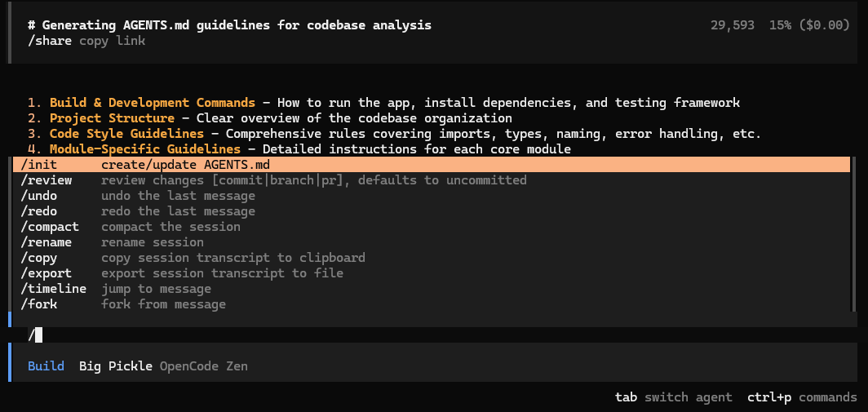
Task: Click the session title heading
Action: tap(229, 25)
